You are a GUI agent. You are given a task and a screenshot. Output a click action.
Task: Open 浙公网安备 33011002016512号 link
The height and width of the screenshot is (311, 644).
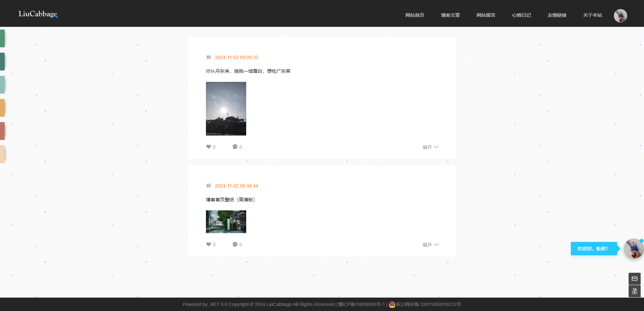click(x=428, y=304)
